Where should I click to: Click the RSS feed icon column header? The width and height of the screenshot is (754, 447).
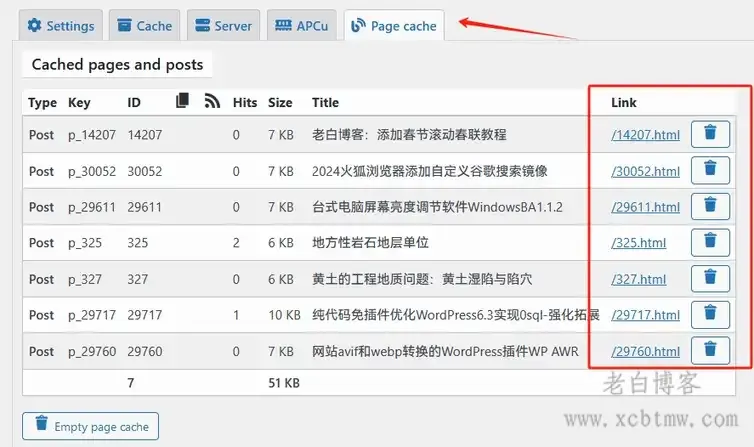[212, 100]
